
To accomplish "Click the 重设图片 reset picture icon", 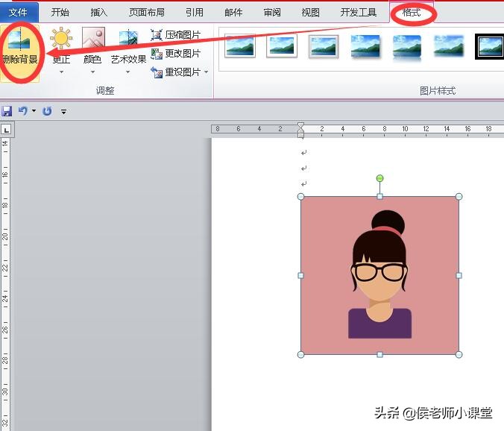I will tap(157, 72).
